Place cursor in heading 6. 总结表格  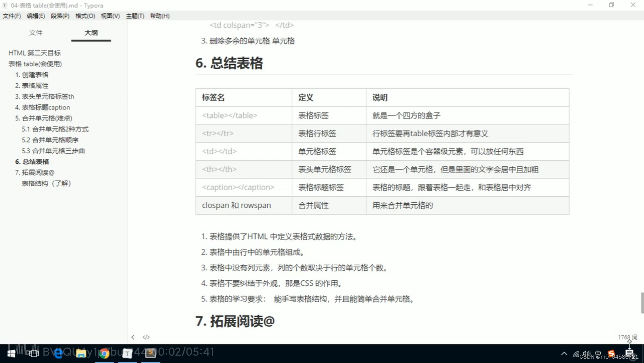pyautogui.click(x=229, y=63)
